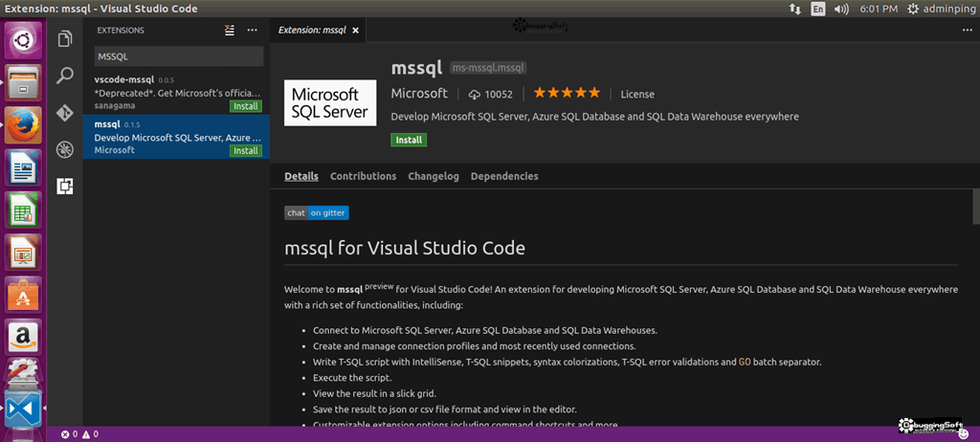The width and height of the screenshot is (980, 442).
Task: Click the details page vertical scrollbar thumb
Action: pos(976,206)
